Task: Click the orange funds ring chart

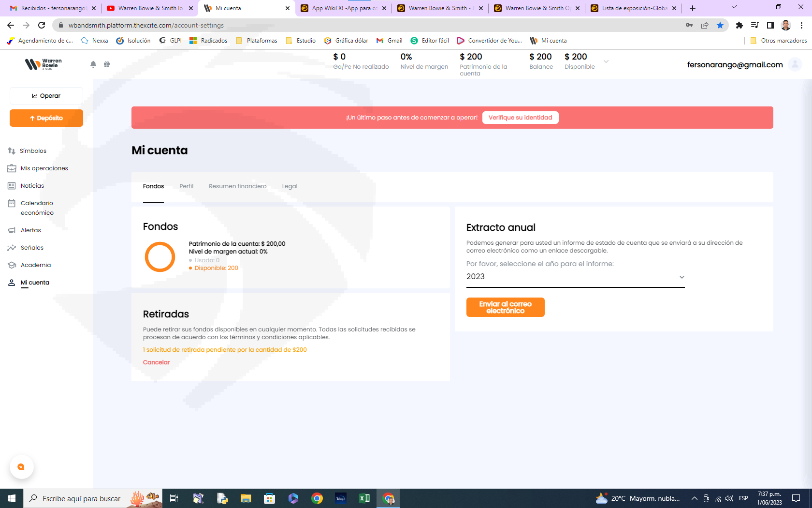Action: 160,257
